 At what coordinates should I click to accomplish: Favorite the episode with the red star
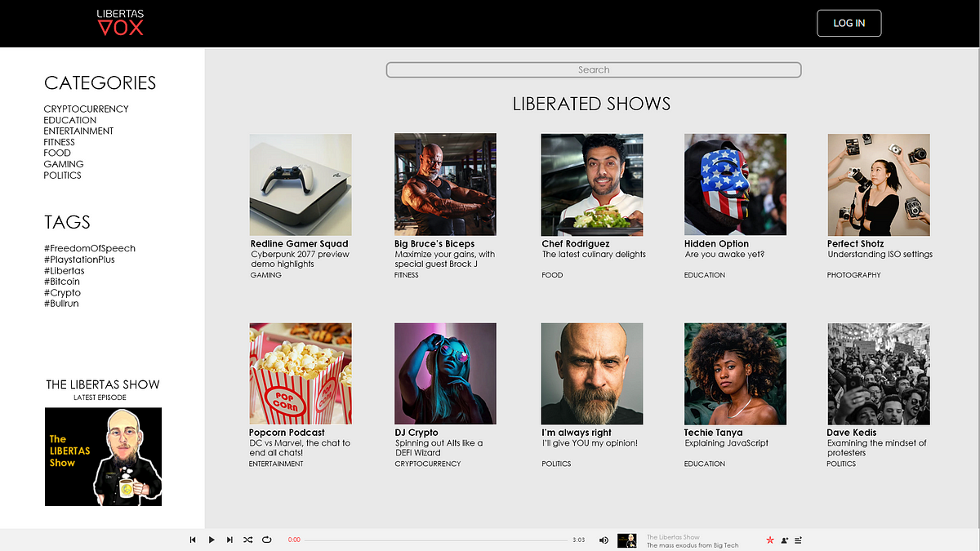[769, 540]
